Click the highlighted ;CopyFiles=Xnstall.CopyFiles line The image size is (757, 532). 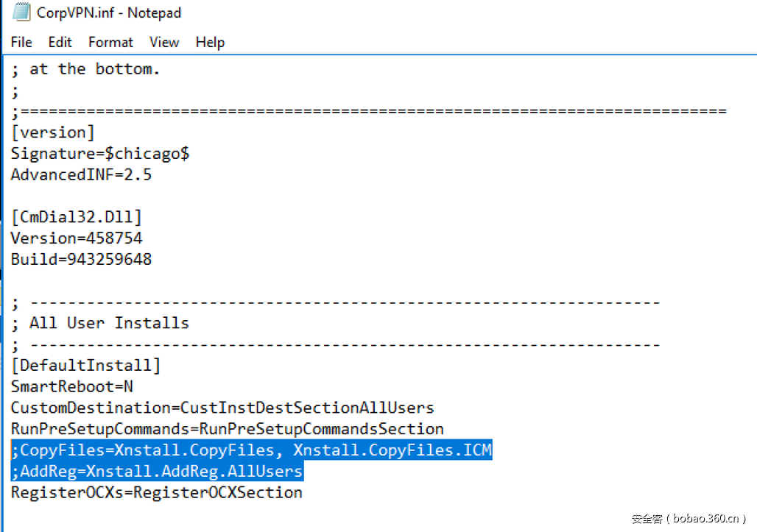251,450
